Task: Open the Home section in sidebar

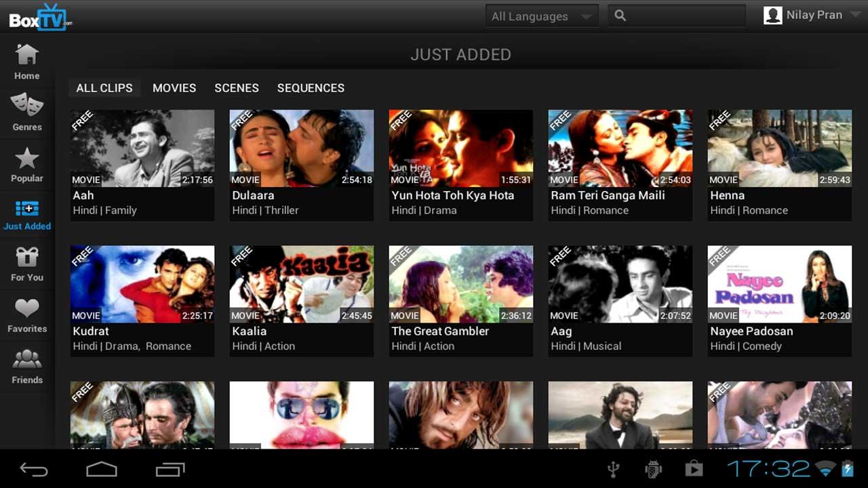Action: point(27,62)
